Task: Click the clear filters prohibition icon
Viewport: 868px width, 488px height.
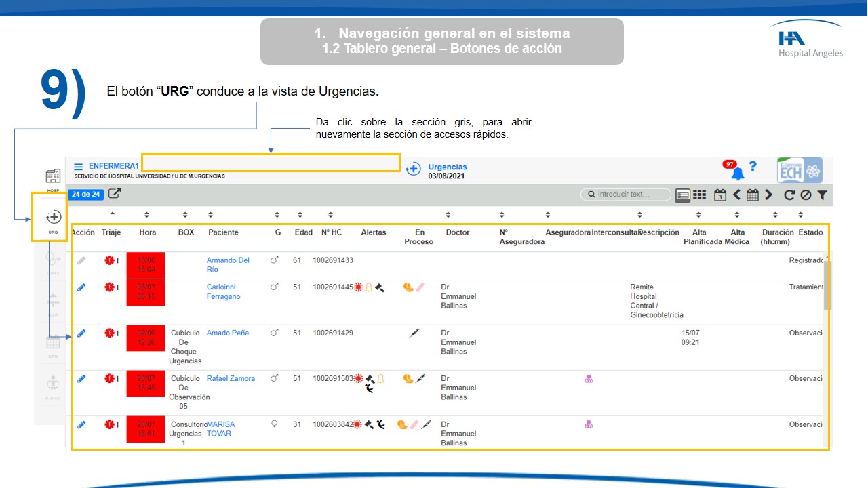Action: coord(806,195)
